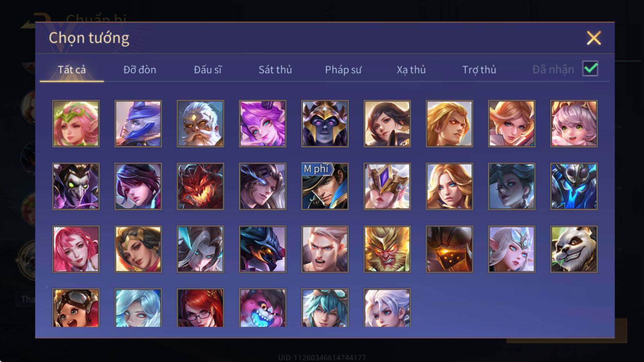Choose the hero marked M phí

click(x=325, y=186)
